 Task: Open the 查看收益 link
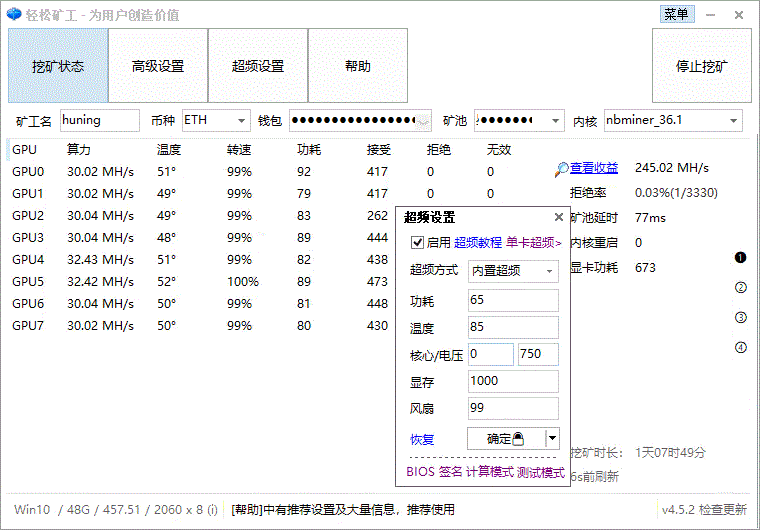pyautogui.click(x=594, y=168)
